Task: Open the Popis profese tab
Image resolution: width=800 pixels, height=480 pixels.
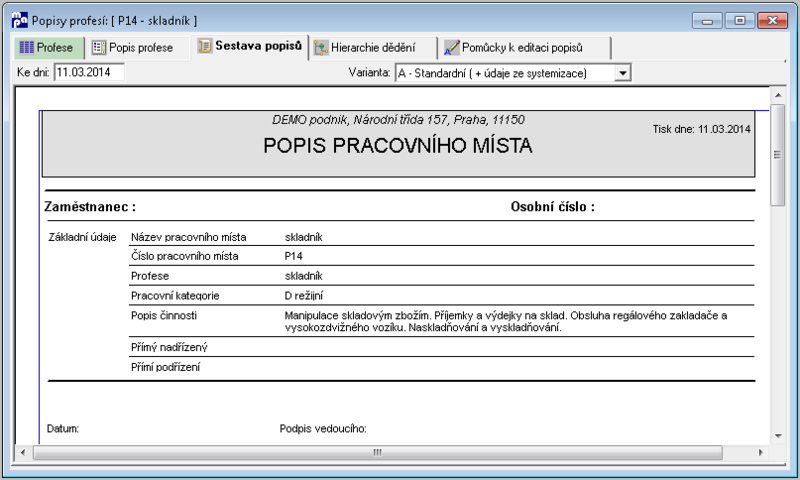Action: click(x=137, y=48)
